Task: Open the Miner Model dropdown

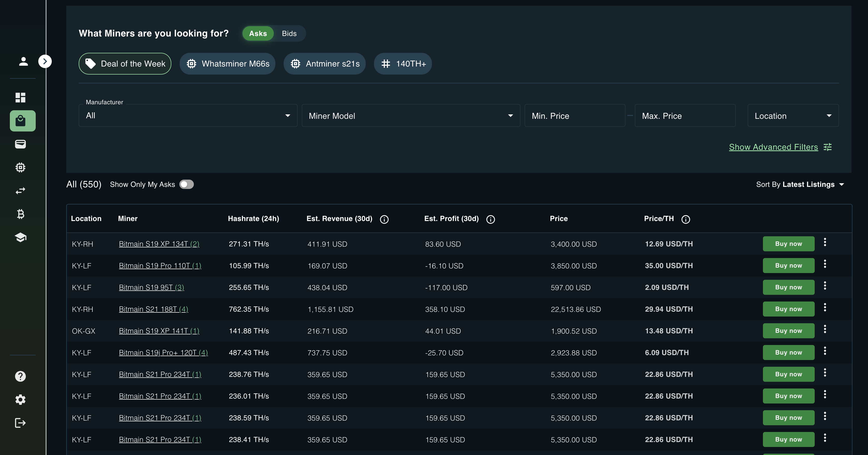Action: 410,116
